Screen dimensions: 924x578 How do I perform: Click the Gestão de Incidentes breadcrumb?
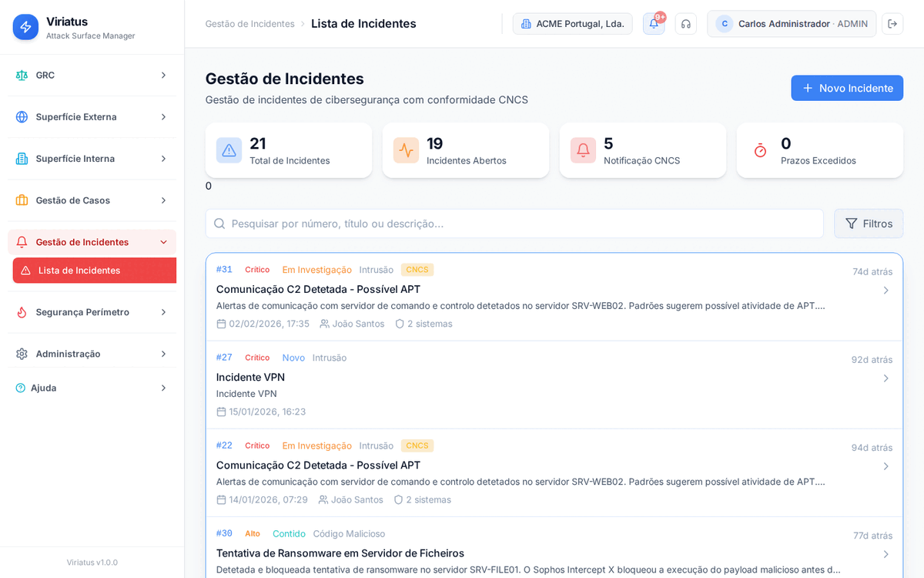pos(249,24)
